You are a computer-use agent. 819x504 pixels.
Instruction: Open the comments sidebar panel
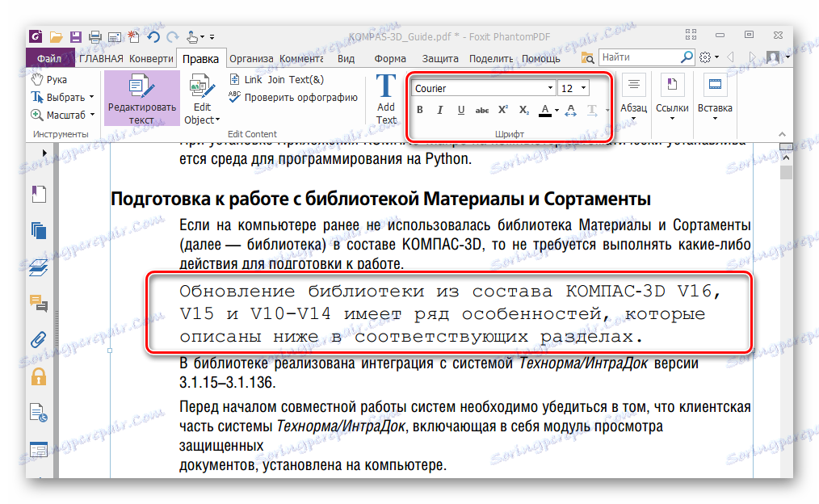point(39,303)
